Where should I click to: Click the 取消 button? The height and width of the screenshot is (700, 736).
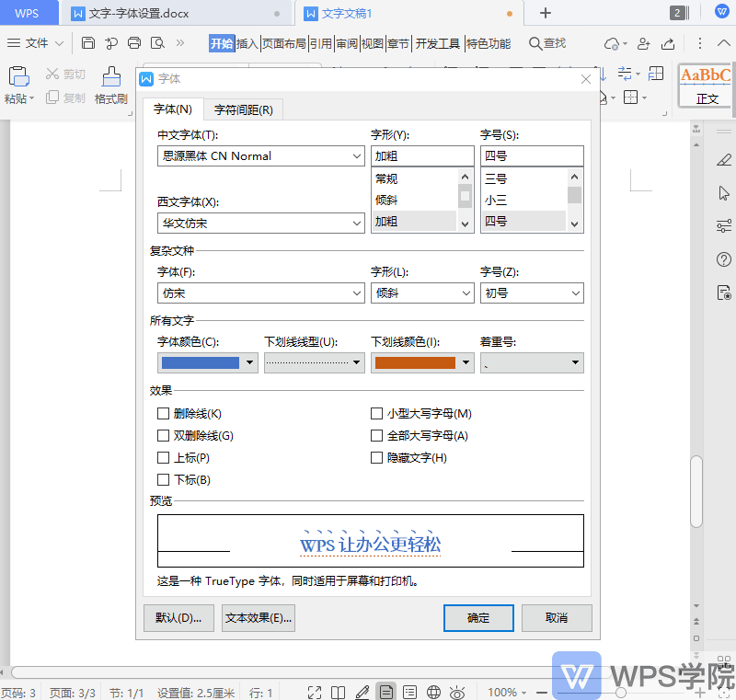(x=557, y=618)
